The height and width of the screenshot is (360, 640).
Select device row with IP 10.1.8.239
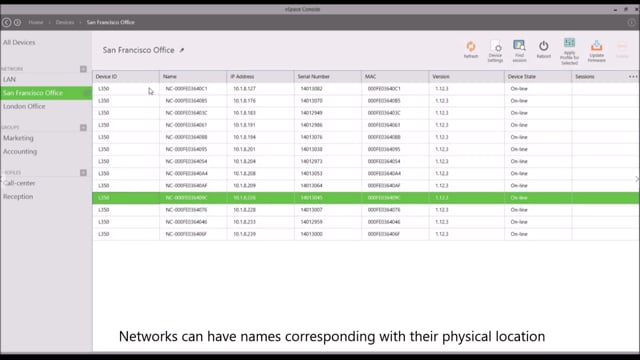click(x=366, y=234)
